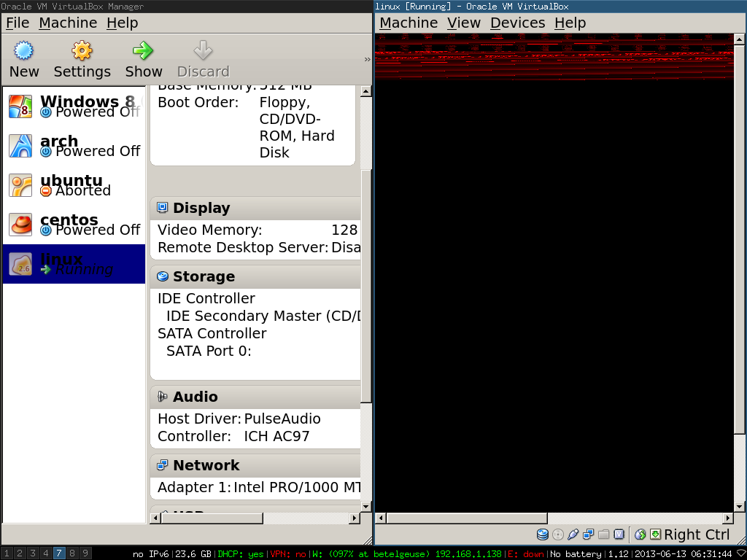The width and height of the screenshot is (747, 560).
Task: Select the arch VM icon
Action: 20,146
